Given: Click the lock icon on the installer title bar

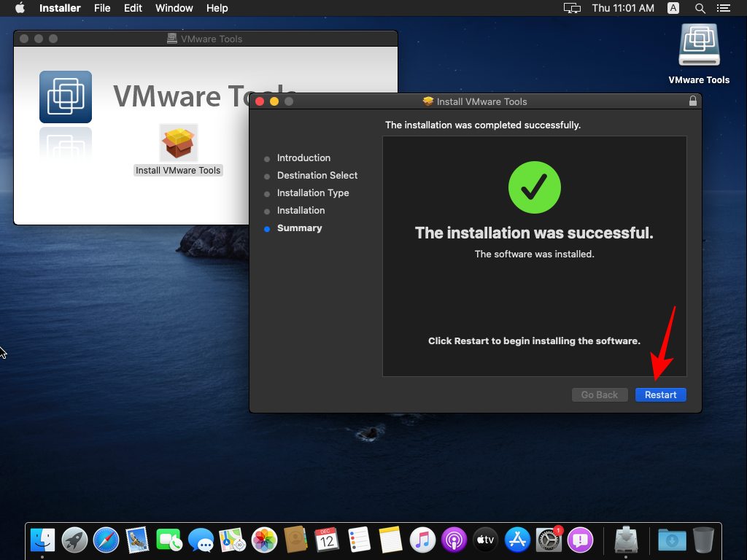Looking at the screenshot, I should [692, 101].
